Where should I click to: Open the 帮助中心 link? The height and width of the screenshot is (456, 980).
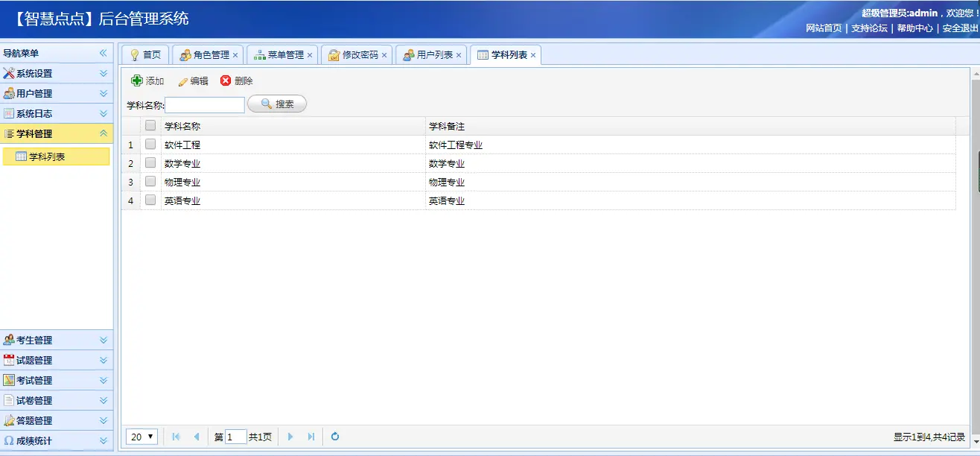point(914,28)
